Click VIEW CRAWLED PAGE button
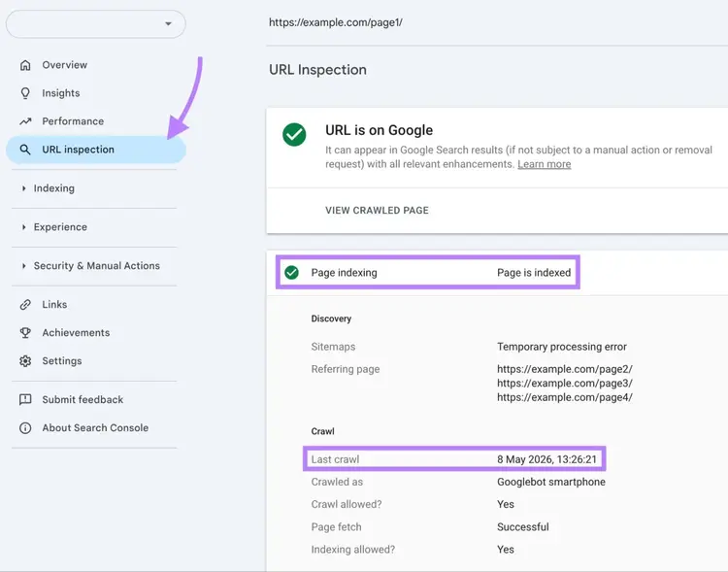This screenshot has height=572, width=728. (x=377, y=211)
